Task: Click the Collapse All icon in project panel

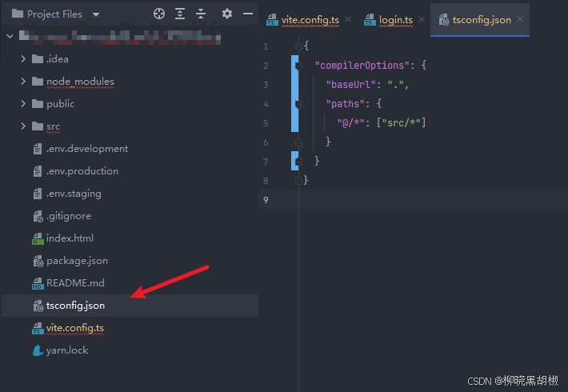Action: coord(201,14)
